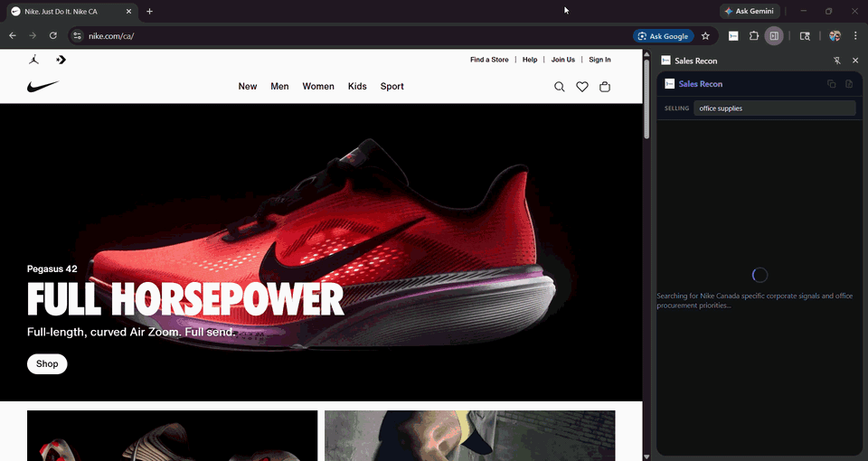Close the Sales Recon side panel
The image size is (868, 461).
(855, 61)
